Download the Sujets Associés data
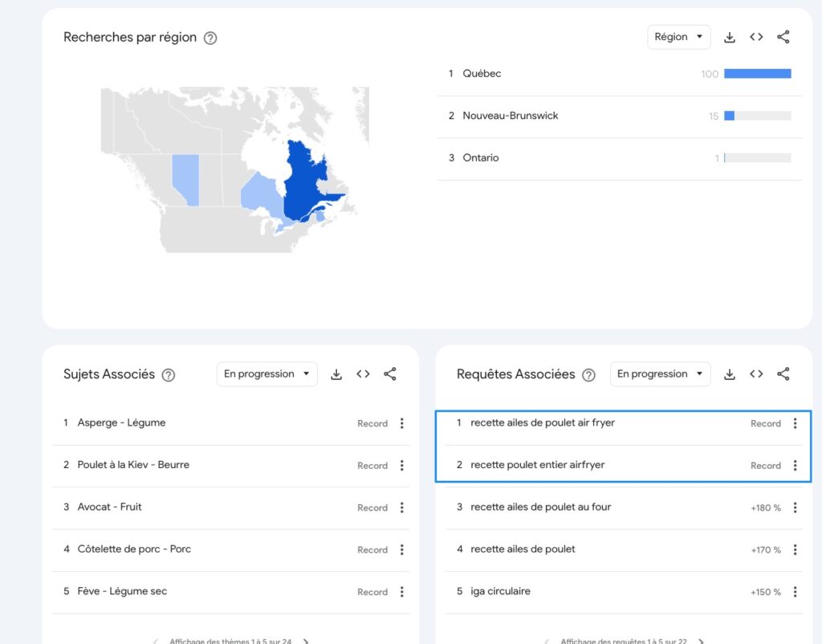This screenshot has height=644, width=822. click(336, 374)
